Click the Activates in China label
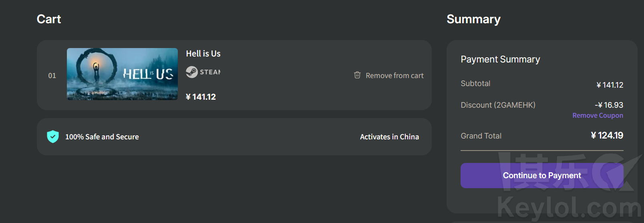The image size is (644, 223). coord(389,137)
